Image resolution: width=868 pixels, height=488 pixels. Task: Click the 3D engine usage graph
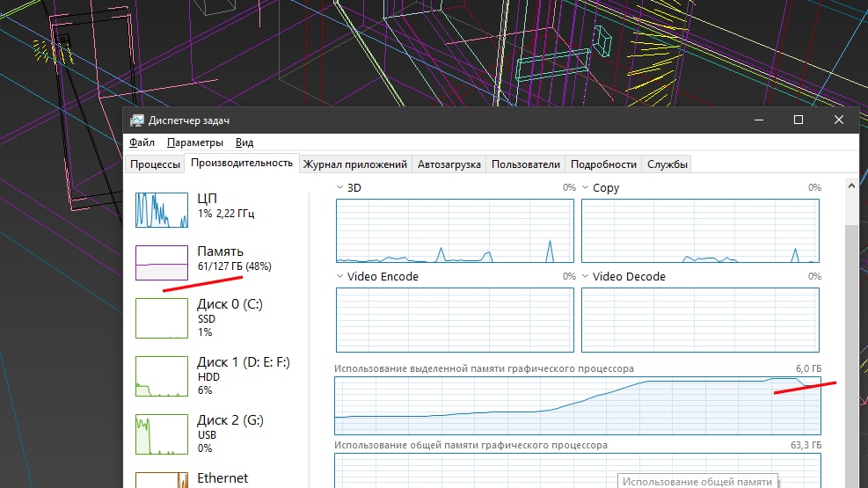[455, 230]
